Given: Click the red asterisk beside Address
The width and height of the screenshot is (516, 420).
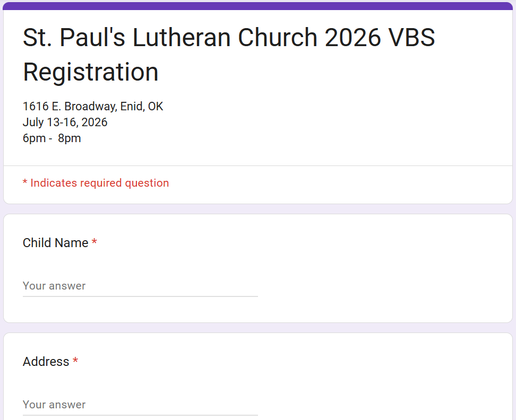Looking at the screenshot, I should pos(75,361).
